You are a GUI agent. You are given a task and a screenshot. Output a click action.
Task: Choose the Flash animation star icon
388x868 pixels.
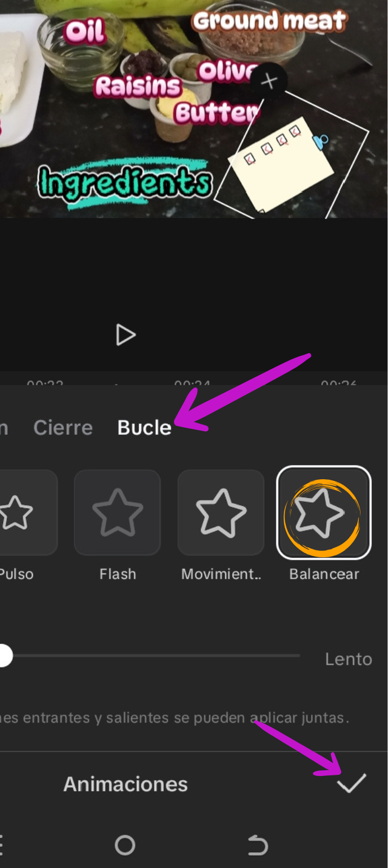click(118, 513)
